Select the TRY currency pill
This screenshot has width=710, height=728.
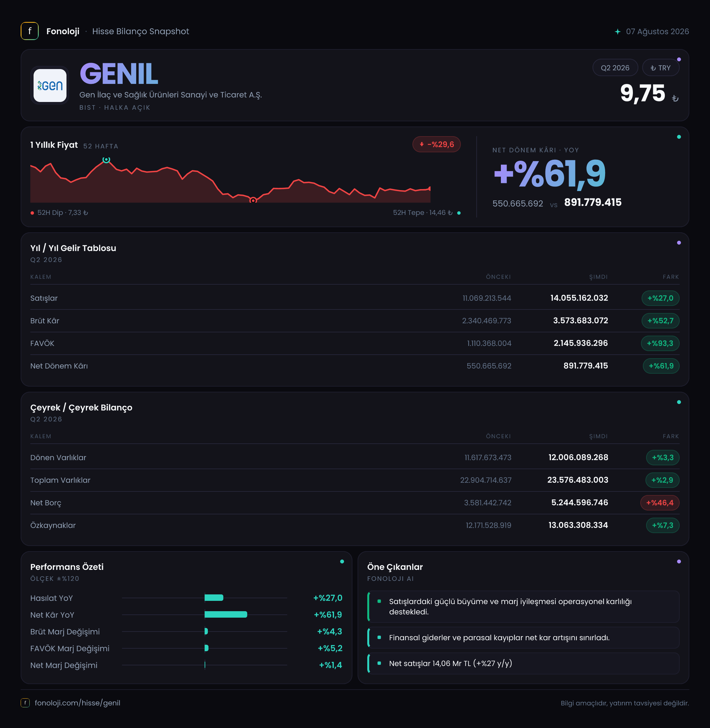[x=660, y=68]
